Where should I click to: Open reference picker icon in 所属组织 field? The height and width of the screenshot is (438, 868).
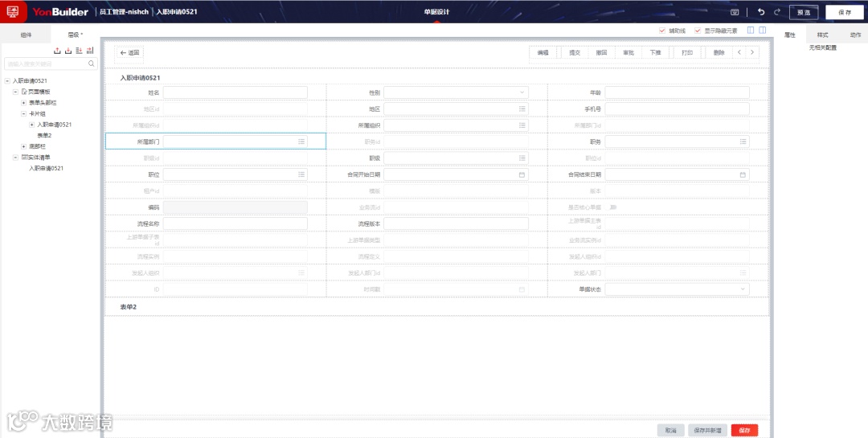tap(522, 125)
